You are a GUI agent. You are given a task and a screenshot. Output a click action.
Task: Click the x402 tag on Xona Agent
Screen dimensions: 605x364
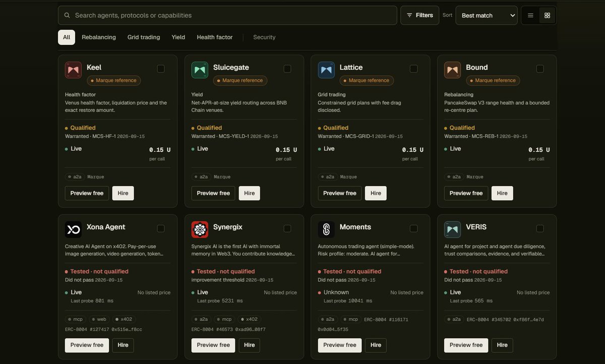(124, 320)
